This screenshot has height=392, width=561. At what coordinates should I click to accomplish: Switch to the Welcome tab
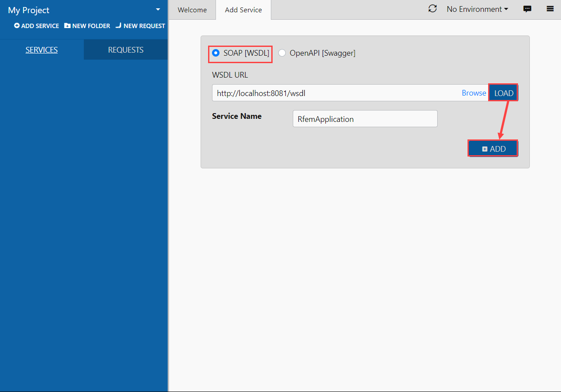192,9
